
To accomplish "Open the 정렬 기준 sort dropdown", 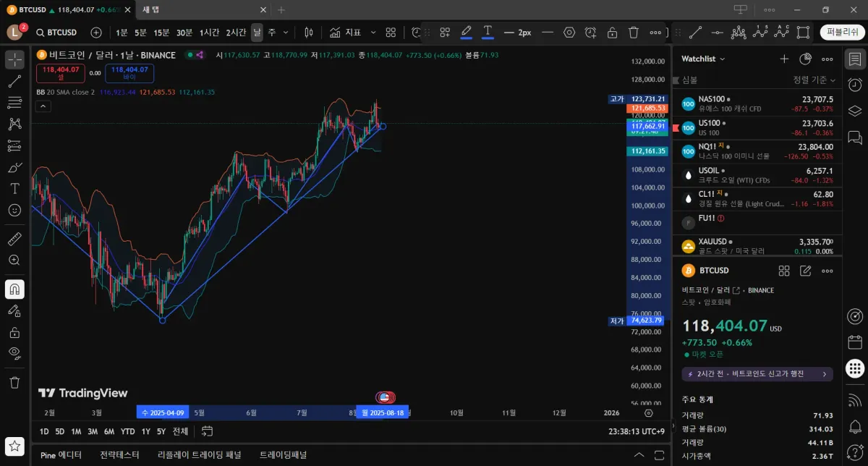I will coord(814,80).
